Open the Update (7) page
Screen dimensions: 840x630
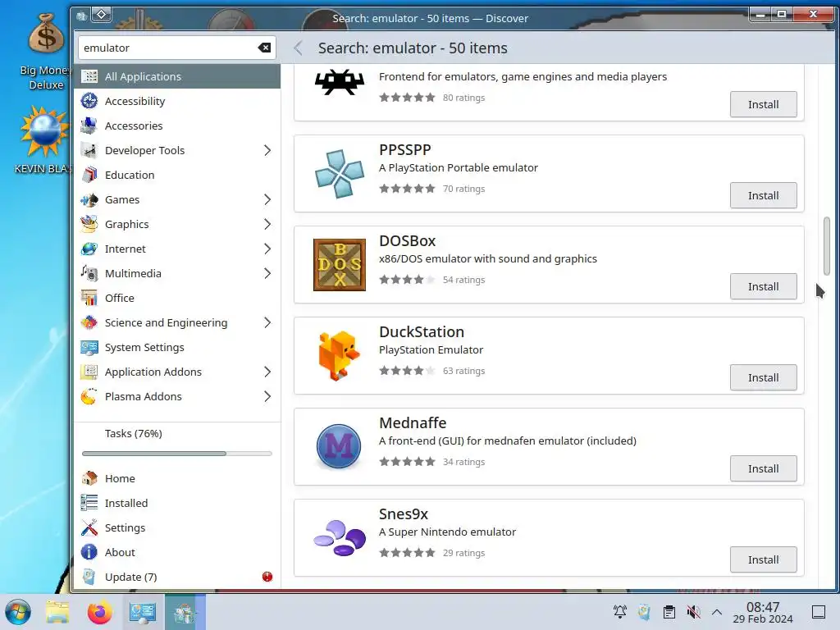(177, 577)
